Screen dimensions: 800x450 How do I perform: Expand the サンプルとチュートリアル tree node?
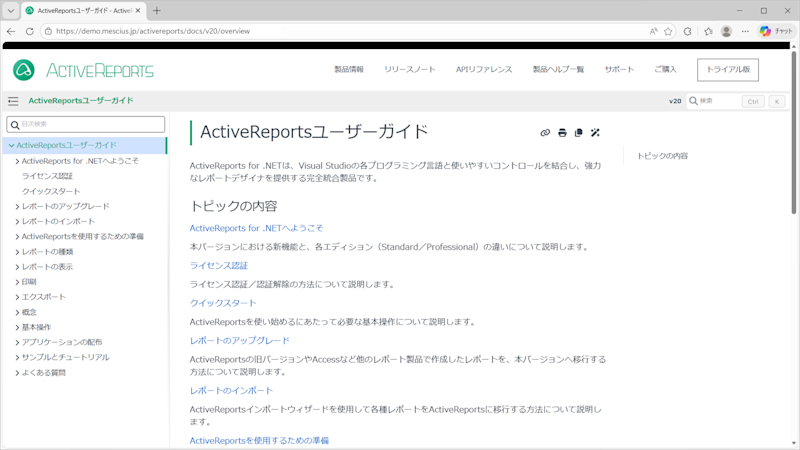[x=17, y=358]
